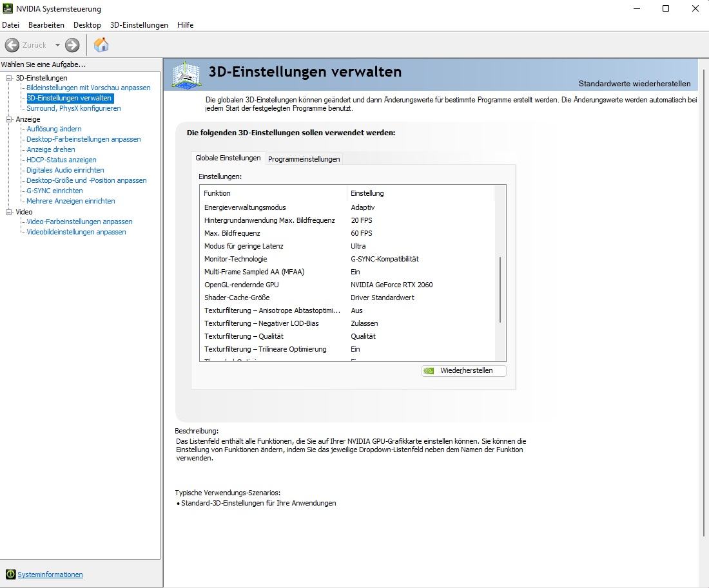Open the Desktop menu

tap(87, 25)
